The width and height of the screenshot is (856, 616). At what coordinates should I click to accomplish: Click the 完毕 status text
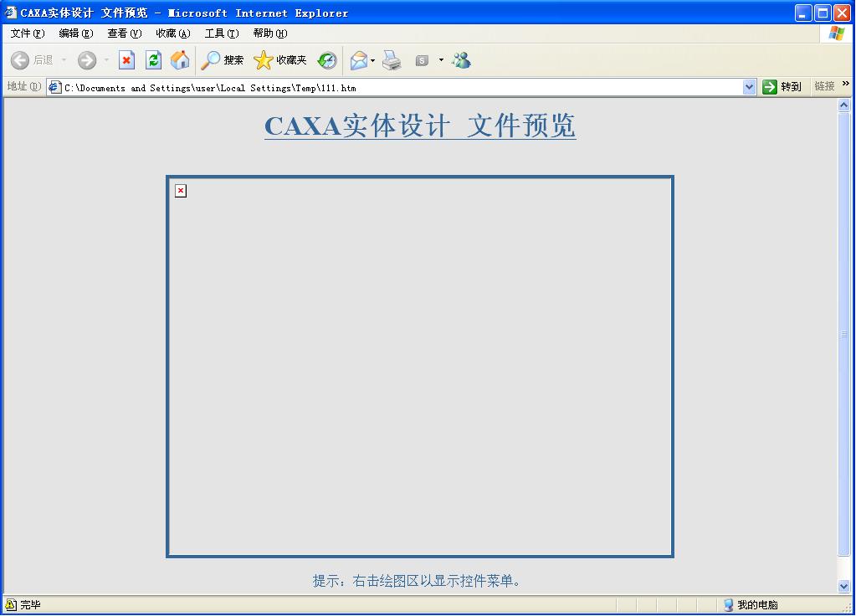31,604
